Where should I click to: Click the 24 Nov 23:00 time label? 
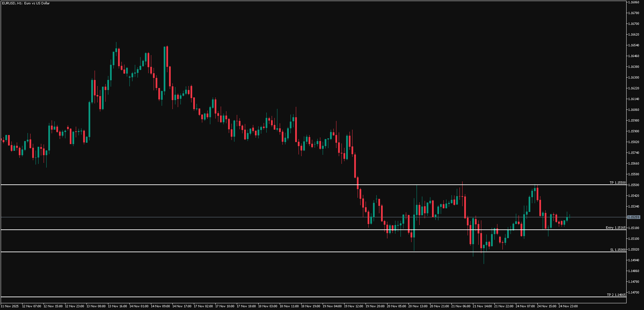tap(568, 306)
